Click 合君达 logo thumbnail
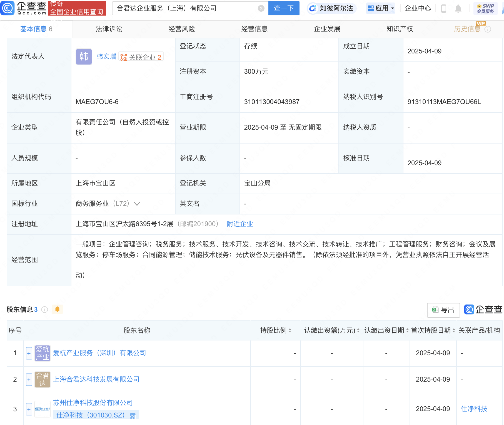504x425 pixels. click(43, 380)
